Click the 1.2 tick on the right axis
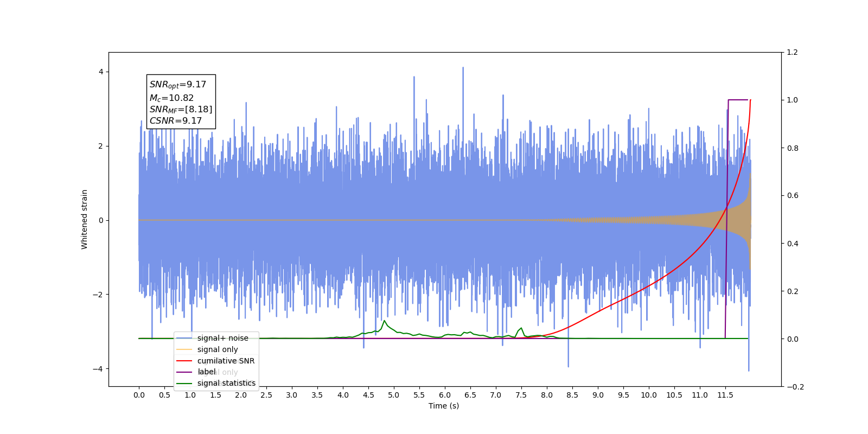The image size is (868, 434). point(793,53)
